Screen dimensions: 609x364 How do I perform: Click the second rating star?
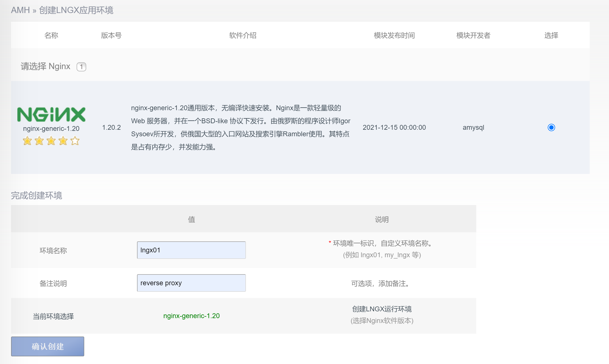[x=39, y=141]
